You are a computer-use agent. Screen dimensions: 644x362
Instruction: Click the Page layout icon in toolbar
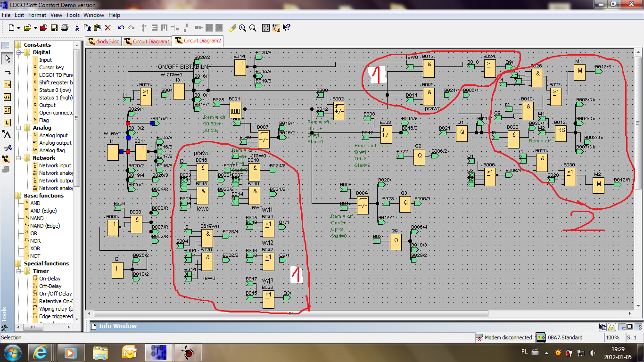click(x=265, y=28)
